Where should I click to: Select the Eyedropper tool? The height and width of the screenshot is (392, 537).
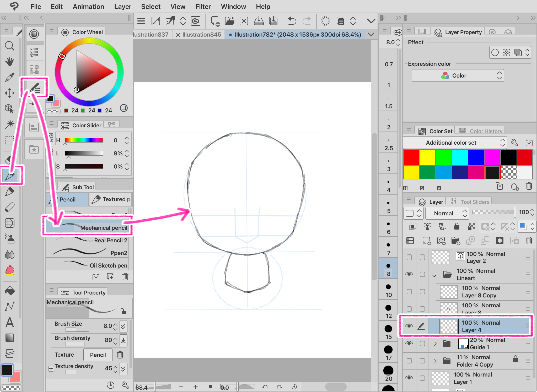10,77
